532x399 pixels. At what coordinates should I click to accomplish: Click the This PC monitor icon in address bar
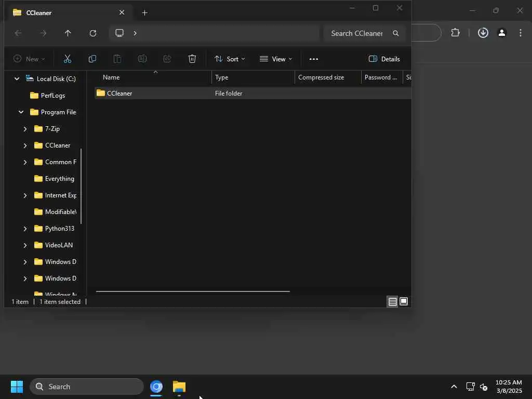point(119,33)
